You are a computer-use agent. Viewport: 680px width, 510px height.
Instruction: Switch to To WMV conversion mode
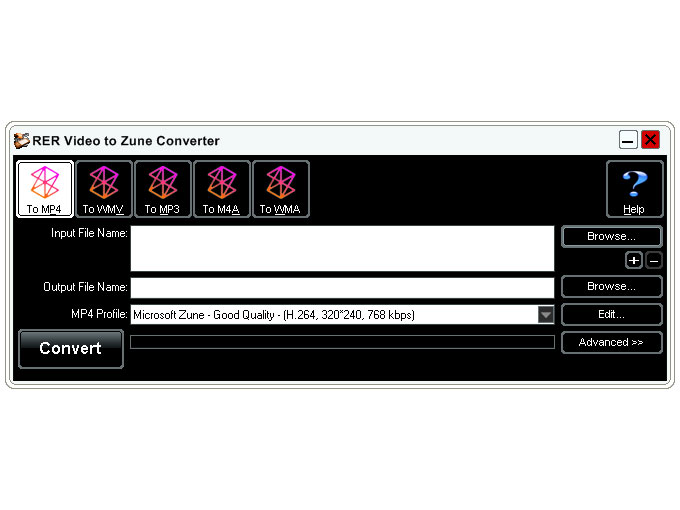point(104,189)
